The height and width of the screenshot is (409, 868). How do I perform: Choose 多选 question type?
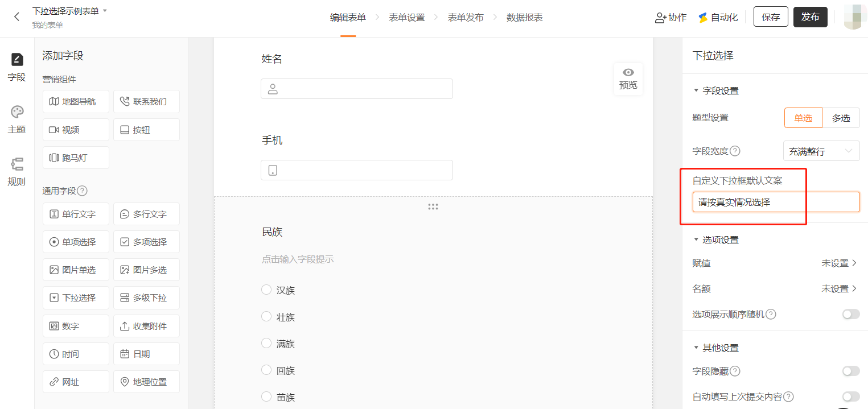841,118
